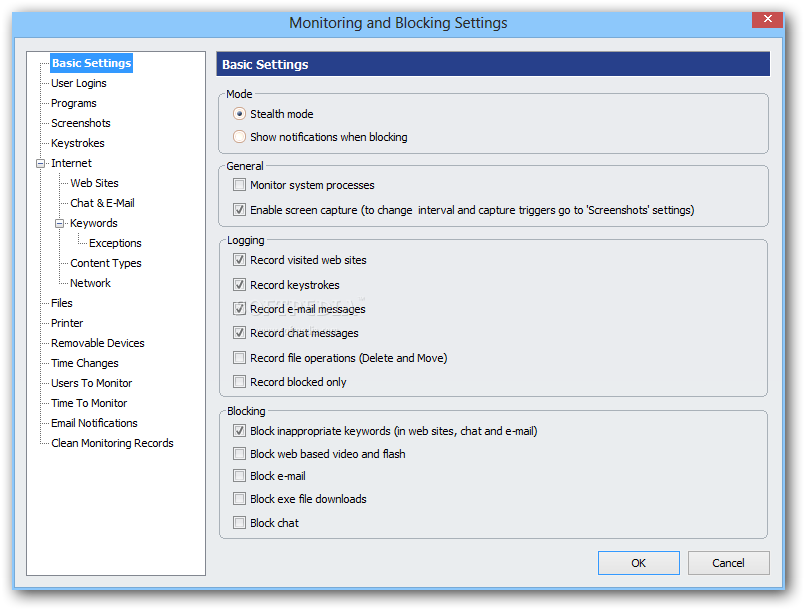Click the Cancel button
The image size is (805, 610).
point(729,563)
